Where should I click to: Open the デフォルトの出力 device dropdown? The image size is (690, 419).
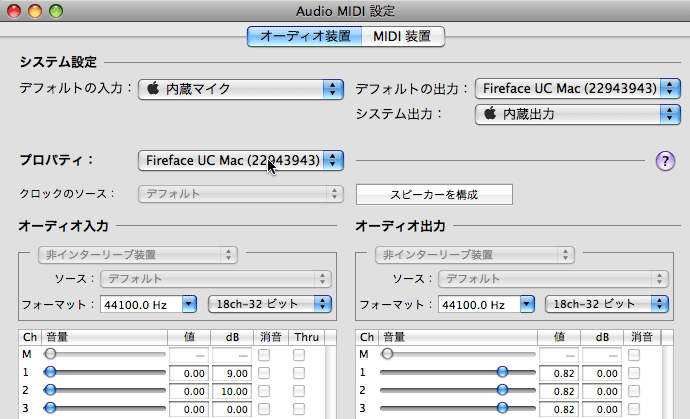571,89
